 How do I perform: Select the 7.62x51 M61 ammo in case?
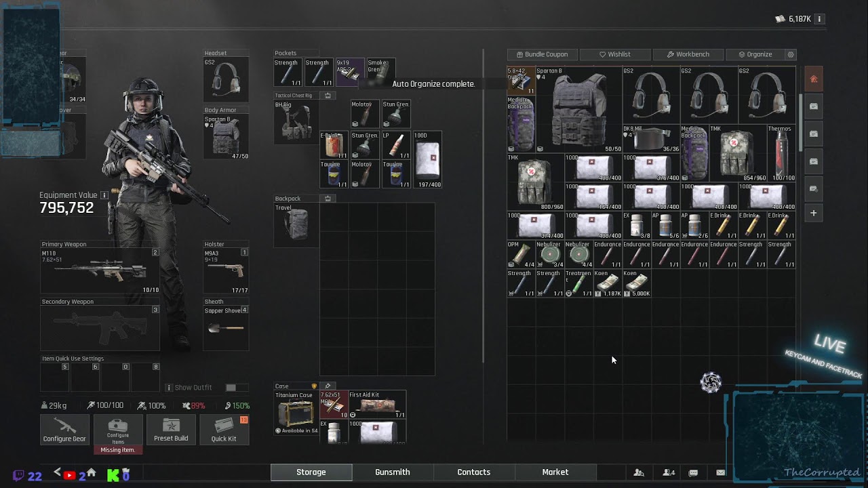(334, 405)
